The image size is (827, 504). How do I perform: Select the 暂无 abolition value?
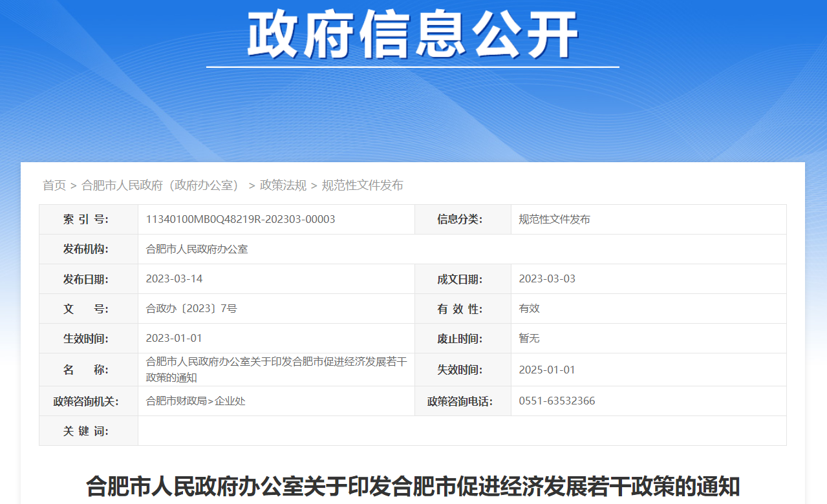(529, 339)
